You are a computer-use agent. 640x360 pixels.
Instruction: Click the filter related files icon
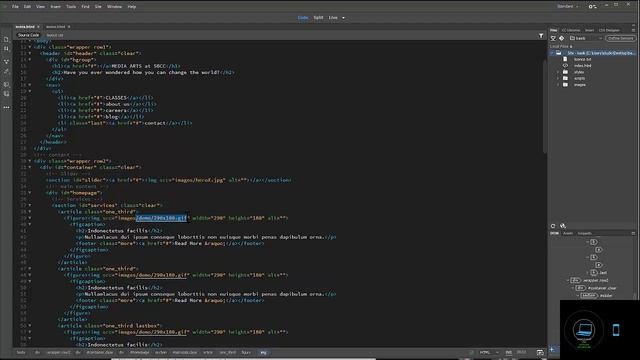(541, 36)
